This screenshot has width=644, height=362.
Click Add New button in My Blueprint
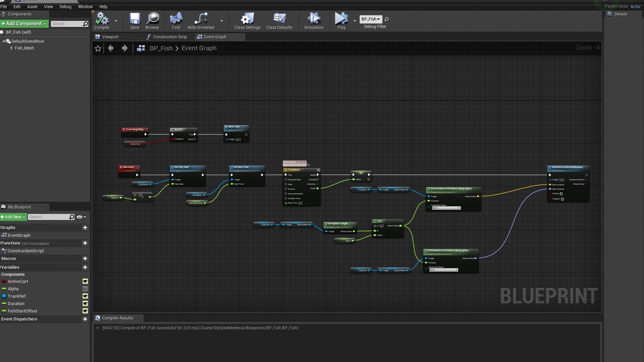pos(13,217)
